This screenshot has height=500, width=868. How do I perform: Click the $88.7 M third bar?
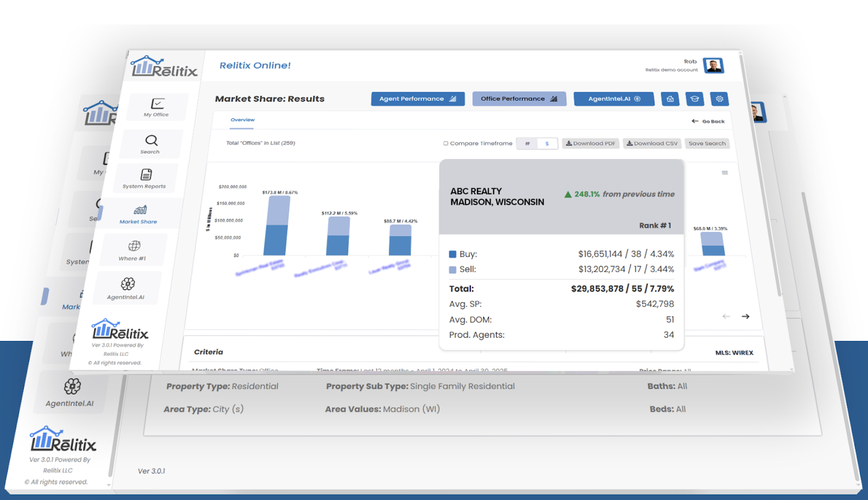coord(400,240)
